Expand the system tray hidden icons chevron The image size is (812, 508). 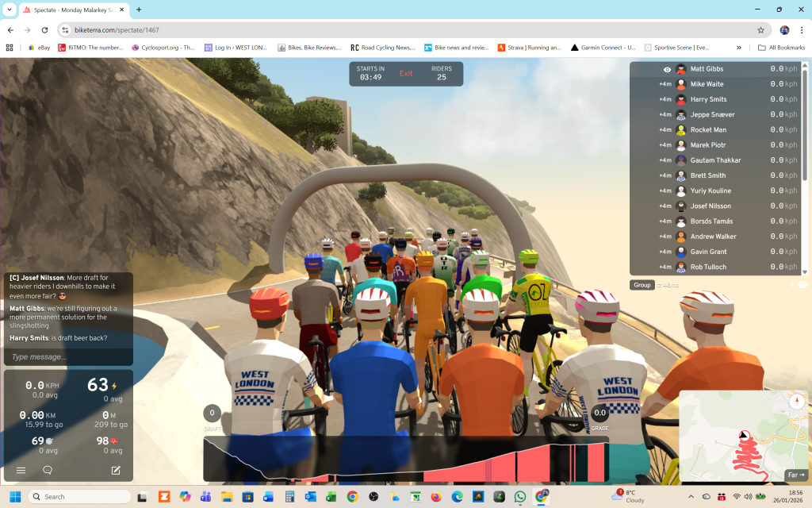691,496
